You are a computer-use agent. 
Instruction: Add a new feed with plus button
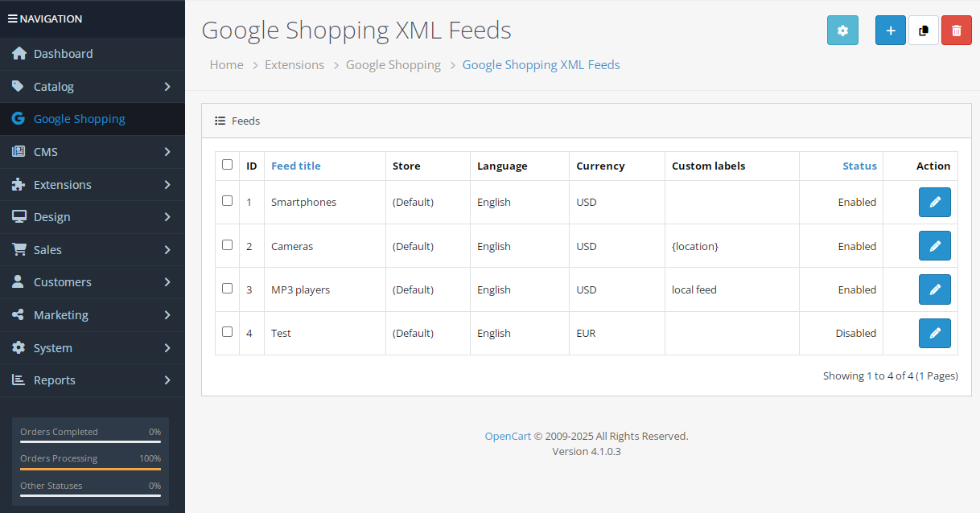[x=891, y=31]
